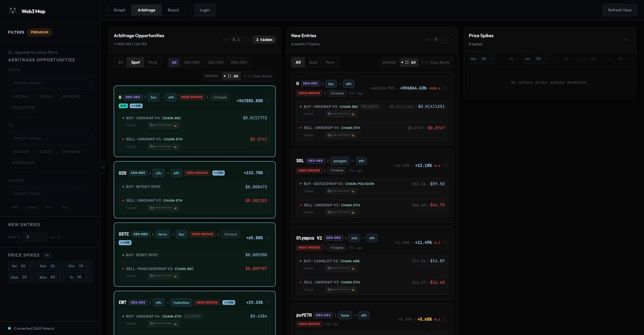Select DEX-DEX filter tab

tap(239, 62)
